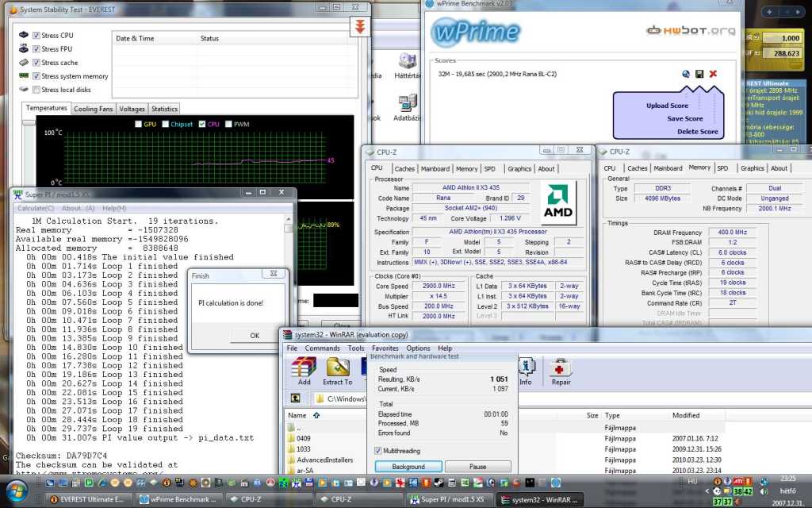Enable the Chipset temperature graph checkbox
This screenshot has width=812, height=508.
tap(165, 124)
